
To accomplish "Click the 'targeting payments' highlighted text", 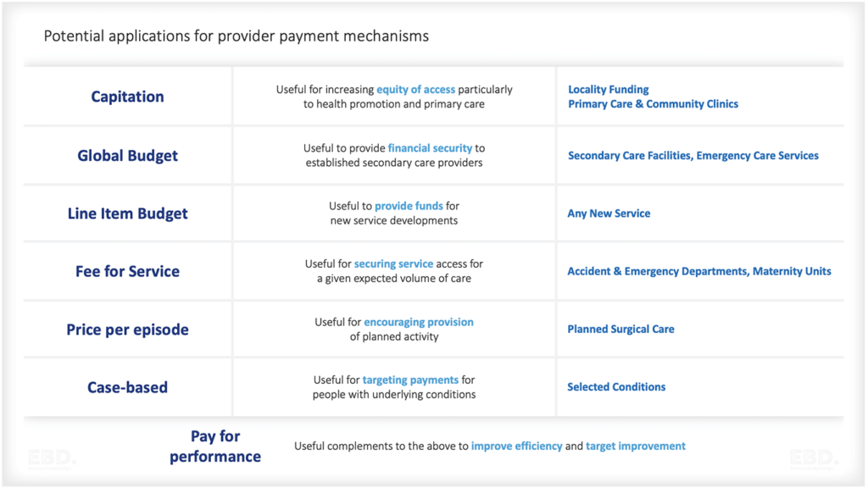I will [410, 380].
